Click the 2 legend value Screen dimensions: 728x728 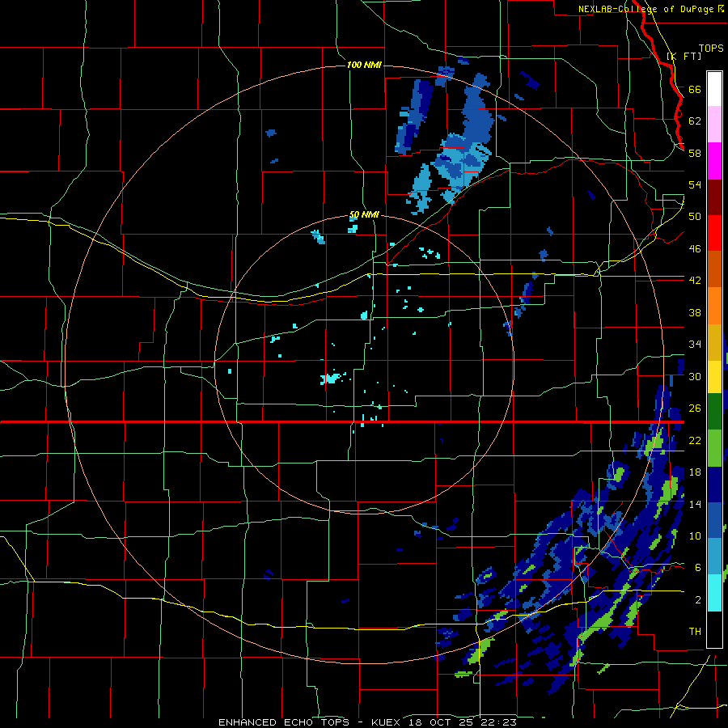pyautogui.click(x=697, y=600)
